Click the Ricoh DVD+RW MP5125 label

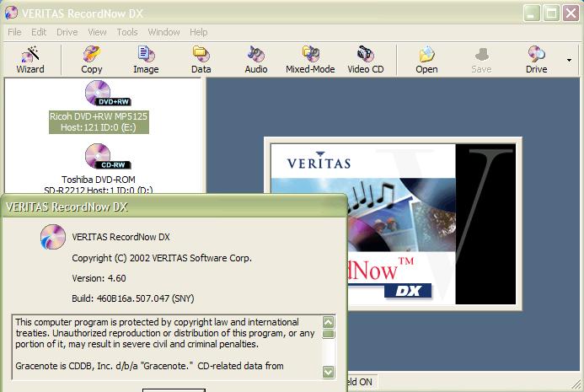tap(99, 122)
